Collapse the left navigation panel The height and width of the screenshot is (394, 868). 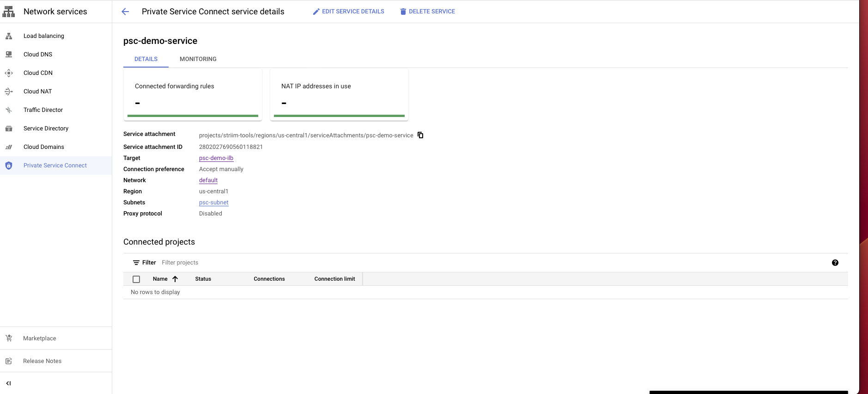(8, 383)
